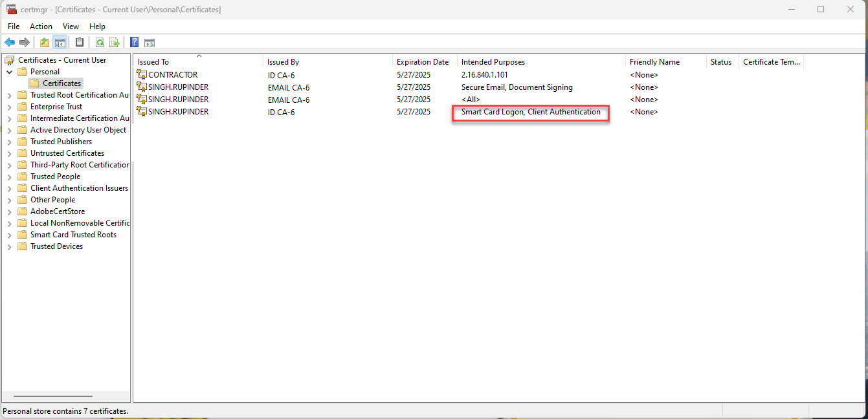Click certificate icon of the <All> purposes row
868x419 pixels.
tap(142, 100)
